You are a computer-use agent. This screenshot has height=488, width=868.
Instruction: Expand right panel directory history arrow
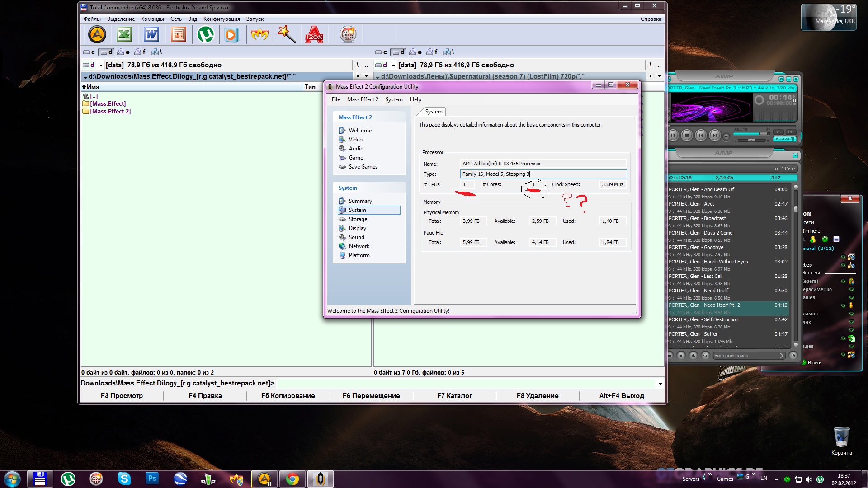tap(659, 76)
